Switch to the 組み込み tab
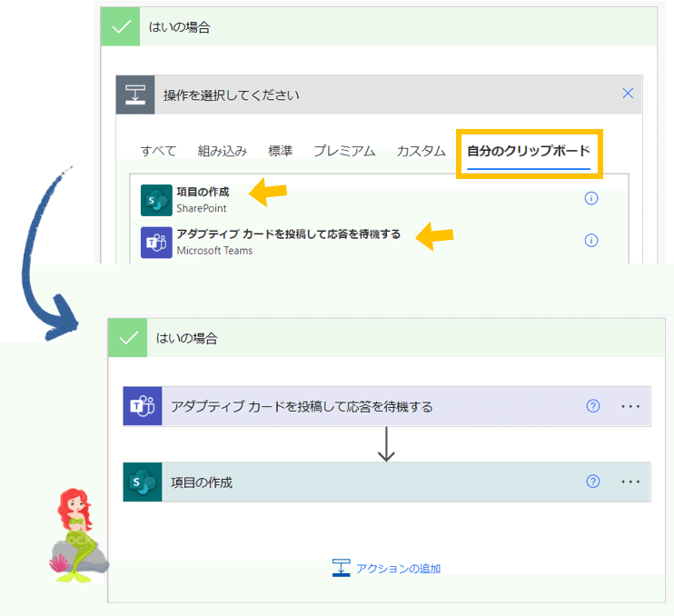The height and width of the screenshot is (616, 674). [223, 151]
